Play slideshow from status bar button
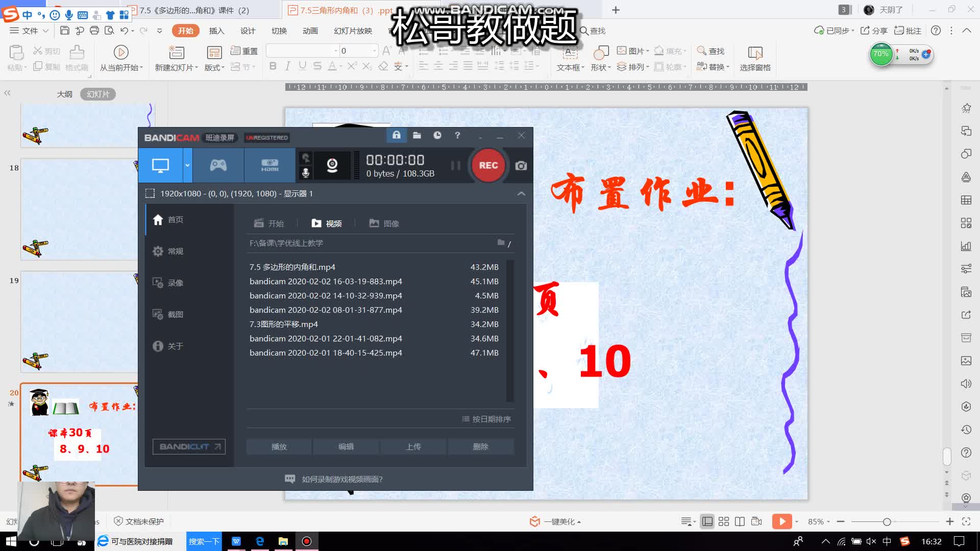The height and width of the screenshot is (551, 980). pyautogui.click(x=782, y=521)
